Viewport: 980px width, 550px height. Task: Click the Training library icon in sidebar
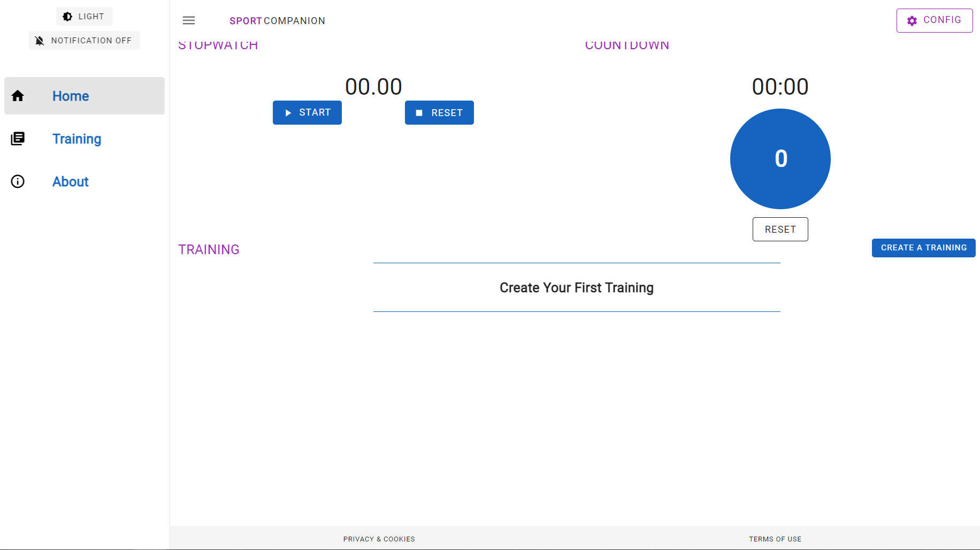point(18,139)
